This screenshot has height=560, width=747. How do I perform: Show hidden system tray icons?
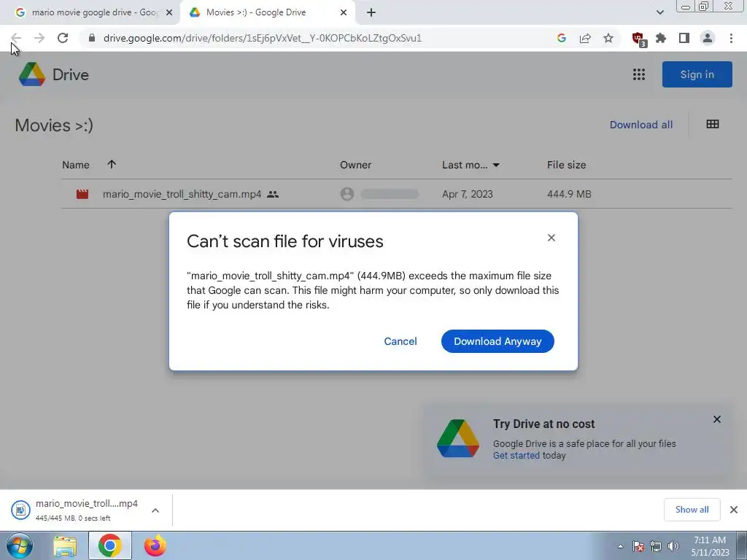620,546
